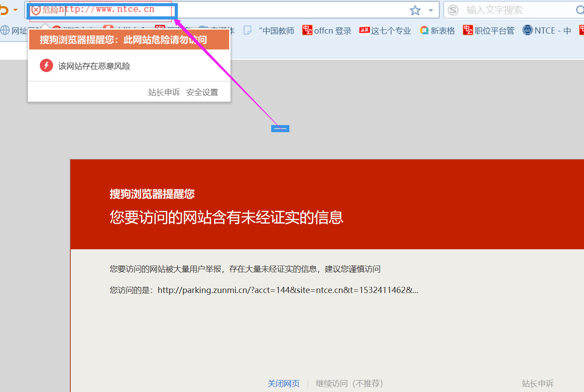Click 站长申诉 at page bottom right
The width and height of the screenshot is (584, 392).
click(538, 384)
